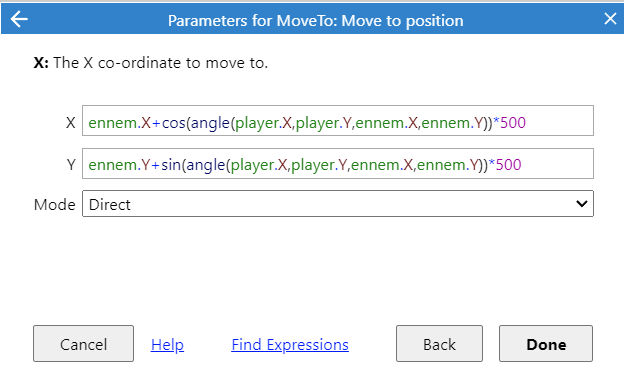The height and width of the screenshot is (371, 624).
Task: Click the Mode label beside the dropdown
Action: click(x=55, y=205)
